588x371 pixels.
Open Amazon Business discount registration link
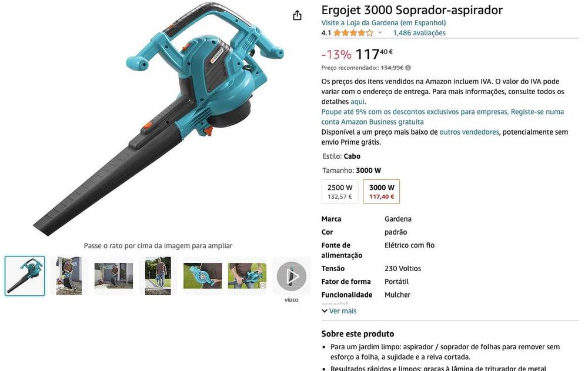tap(443, 116)
